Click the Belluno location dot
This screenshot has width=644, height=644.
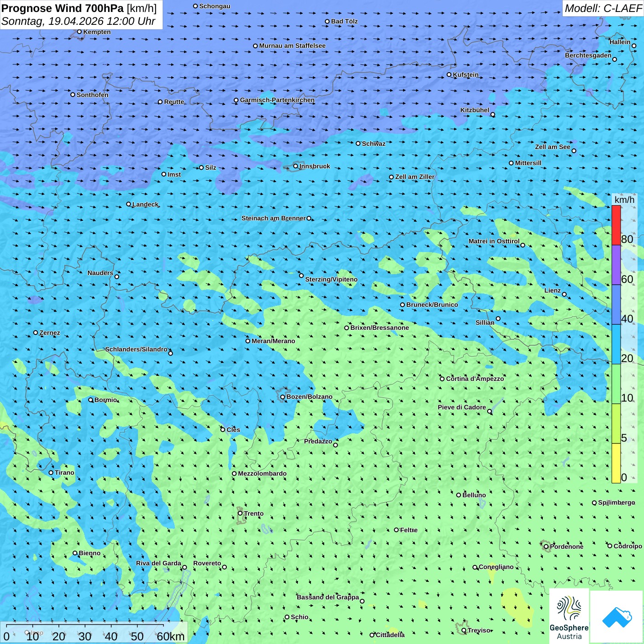pyautogui.click(x=459, y=495)
